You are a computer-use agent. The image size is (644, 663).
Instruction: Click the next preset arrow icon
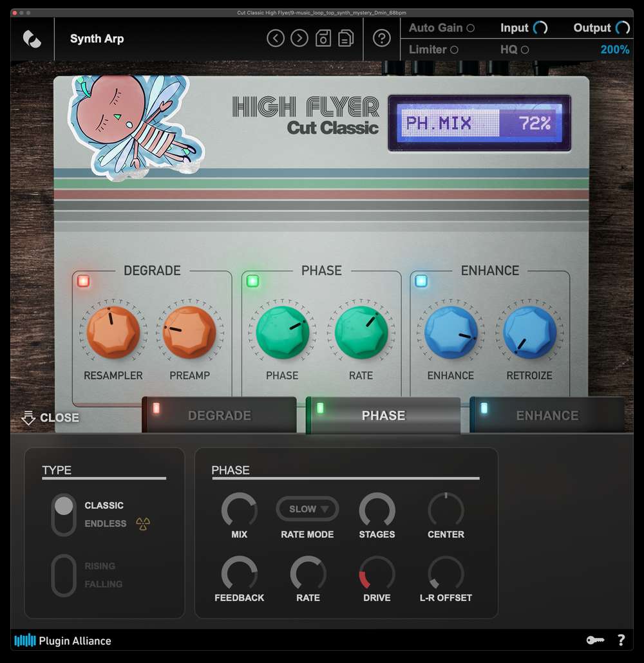299,39
